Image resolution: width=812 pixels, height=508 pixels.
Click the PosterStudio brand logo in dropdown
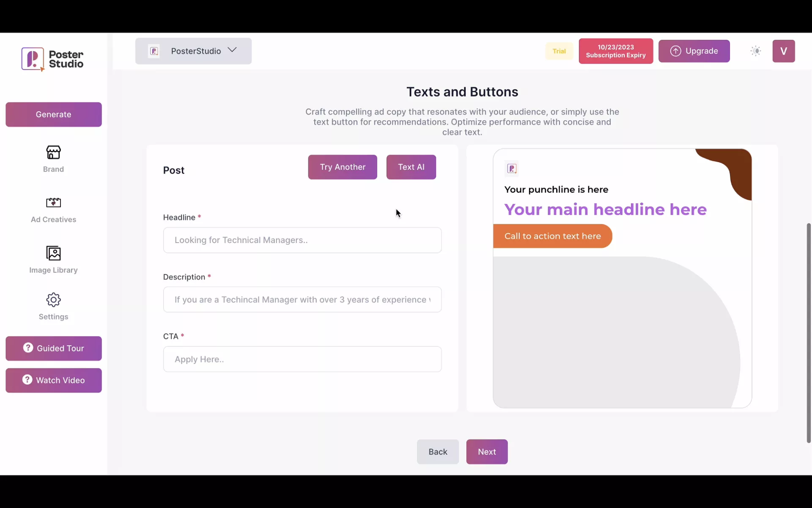click(x=154, y=51)
